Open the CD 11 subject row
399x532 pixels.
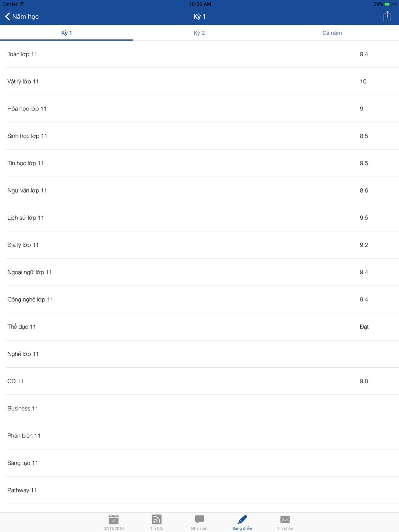point(199,381)
